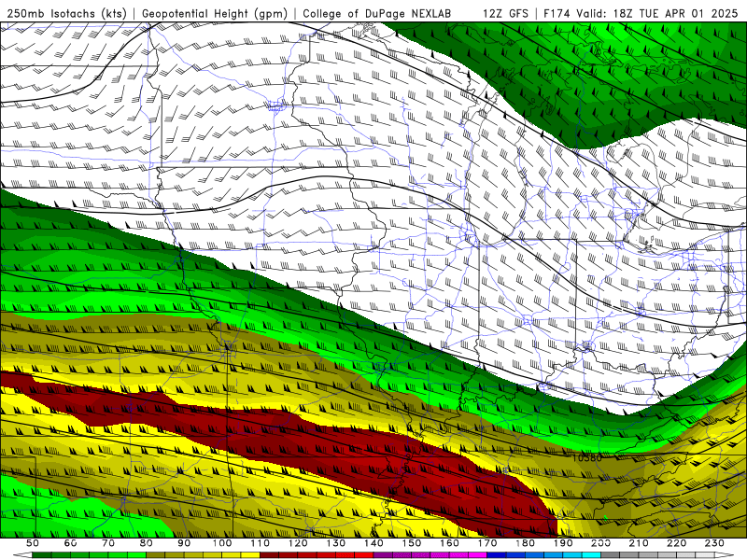
Task: Select the '12Z GFS' model run label
Action: click(505, 13)
